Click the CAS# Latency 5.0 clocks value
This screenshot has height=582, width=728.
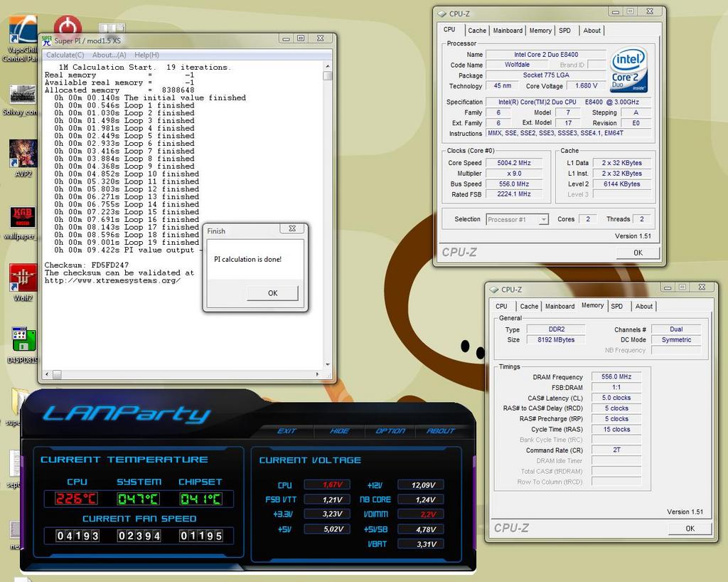tap(616, 398)
